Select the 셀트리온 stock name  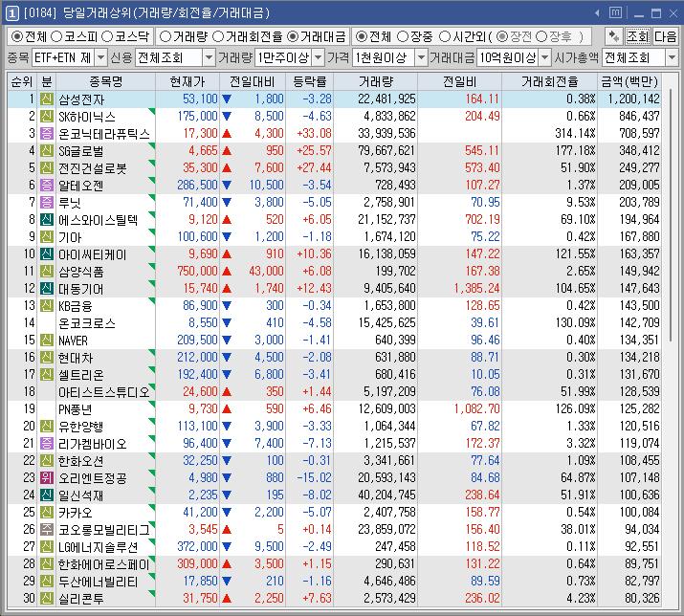(80, 375)
